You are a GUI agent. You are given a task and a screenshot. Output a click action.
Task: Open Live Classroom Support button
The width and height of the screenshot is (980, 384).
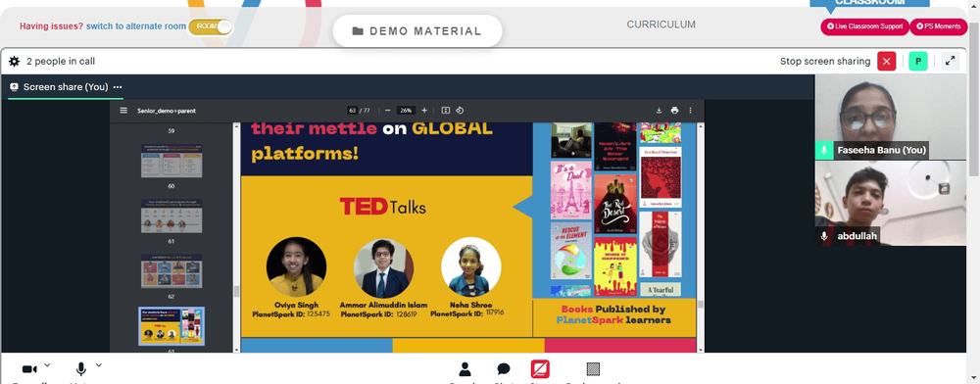tap(864, 26)
